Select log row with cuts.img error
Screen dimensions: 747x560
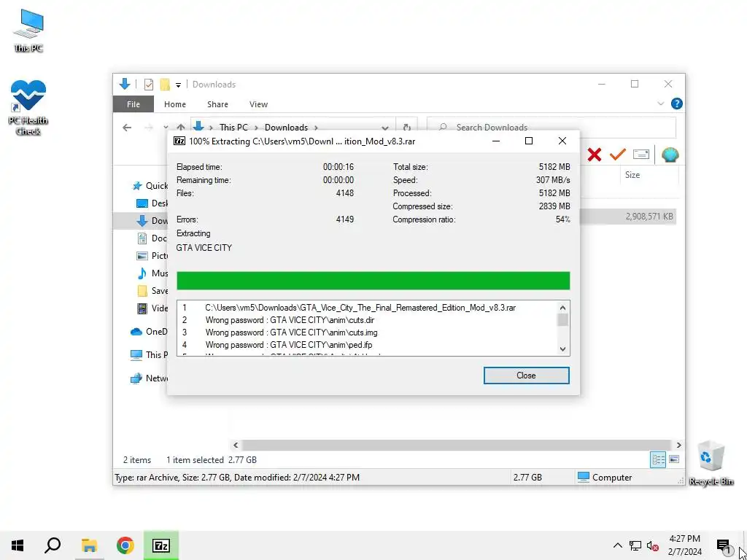point(367,332)
